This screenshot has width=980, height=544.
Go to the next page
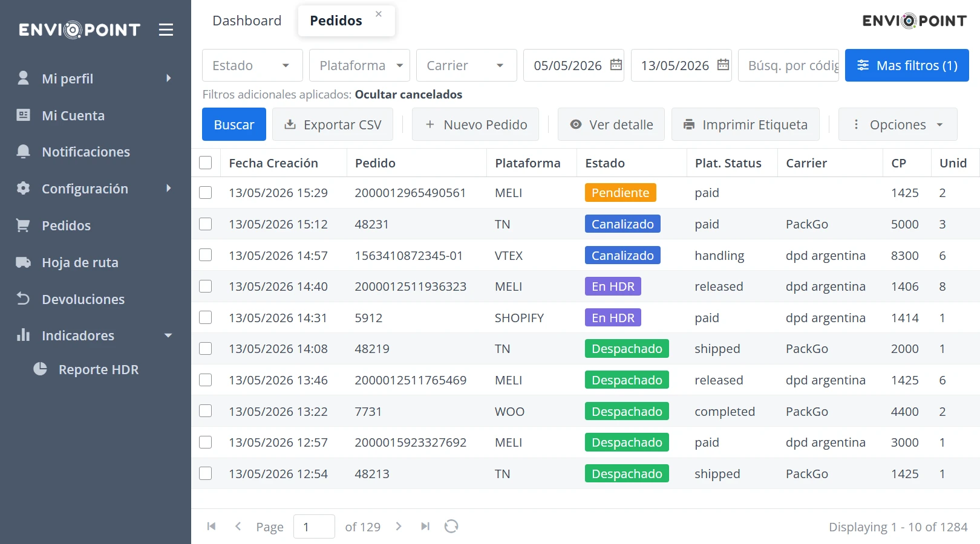pyautogui.click(x=399, y=526)
